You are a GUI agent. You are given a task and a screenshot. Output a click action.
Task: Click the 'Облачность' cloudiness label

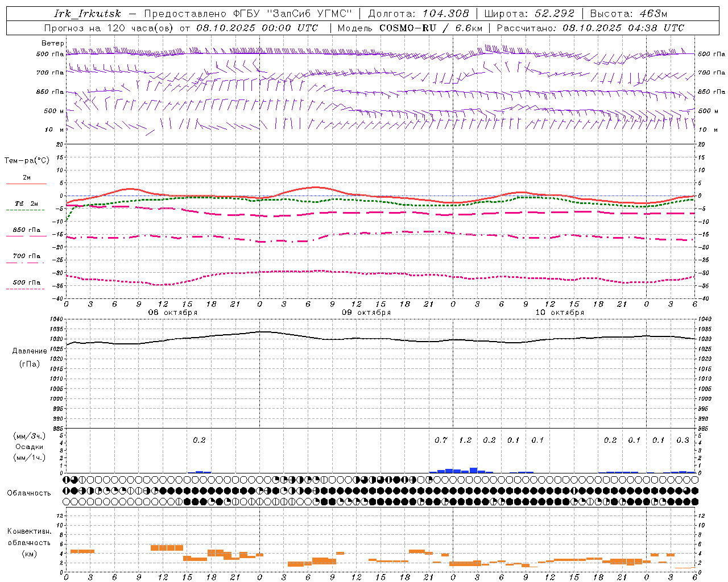tap(29, 493)
